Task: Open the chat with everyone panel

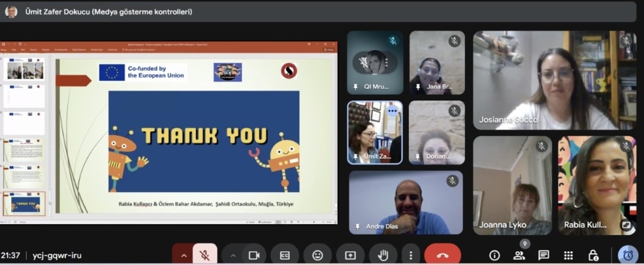Action: [x=543, y=255]
